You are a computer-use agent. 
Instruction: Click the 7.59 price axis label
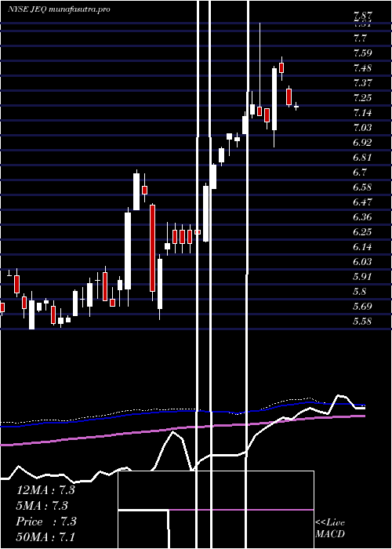point(362,53)
